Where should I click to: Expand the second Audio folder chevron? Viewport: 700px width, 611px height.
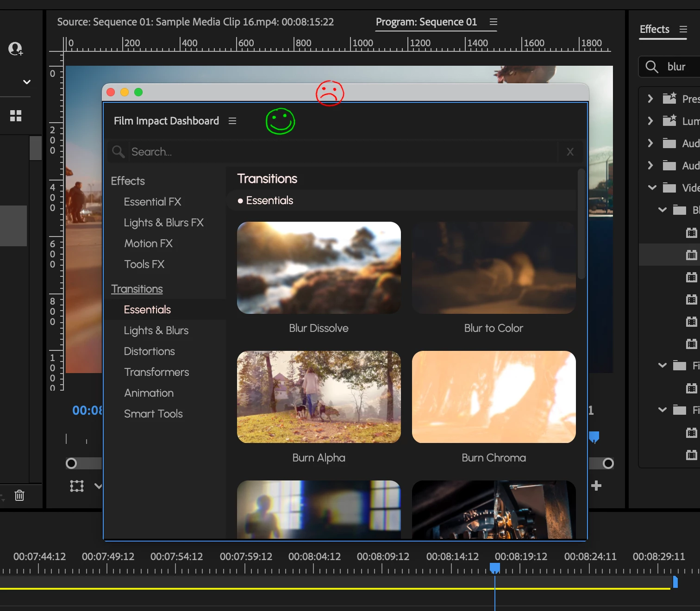click(x=650, y=165)
